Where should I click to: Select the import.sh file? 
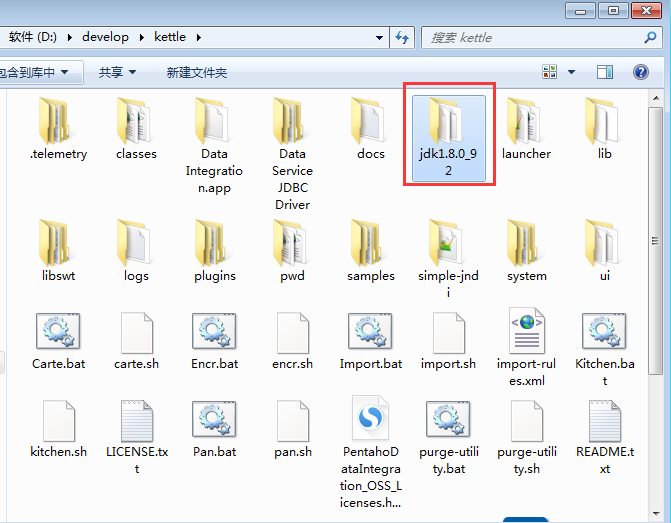448,341
